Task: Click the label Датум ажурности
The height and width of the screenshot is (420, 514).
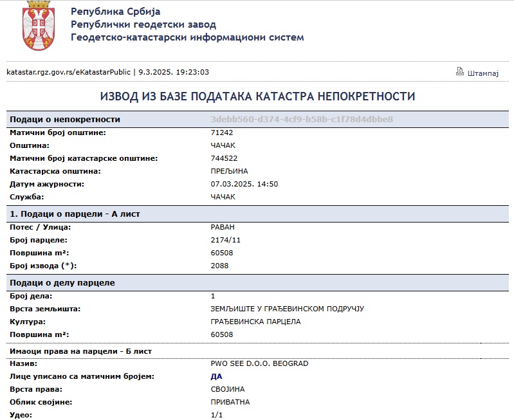Action: tap(47, 184)
